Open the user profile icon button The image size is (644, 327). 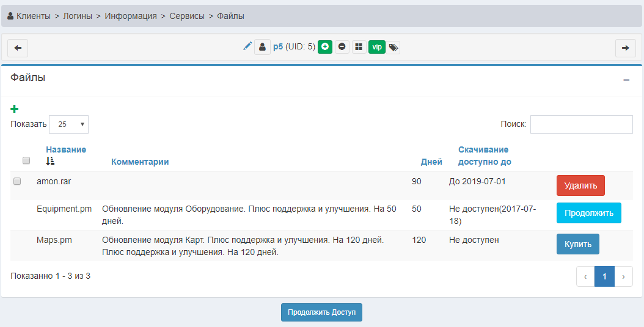click(262, 47)
